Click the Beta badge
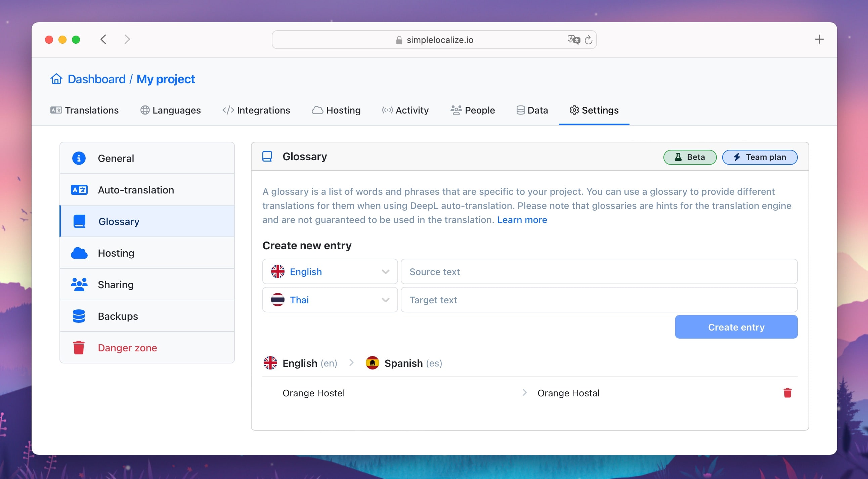Viewport: 868px width, 479px height. tap(690, 157)
